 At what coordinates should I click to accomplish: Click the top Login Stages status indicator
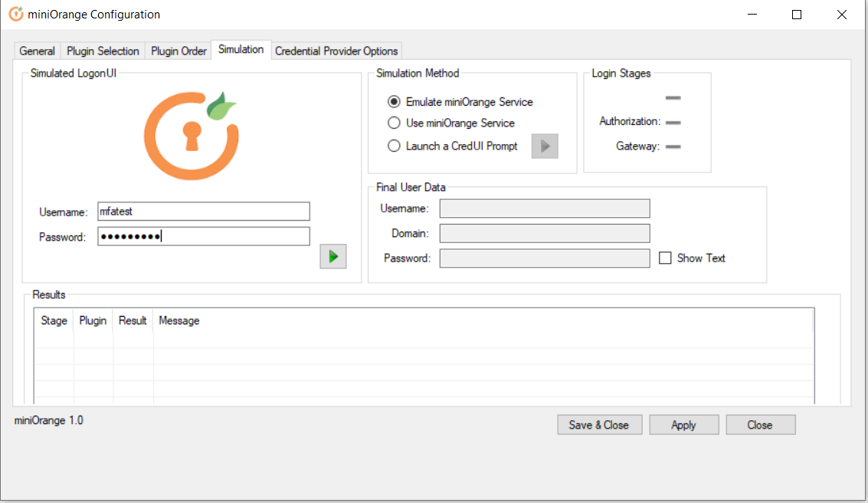click(x=673, y=97)
